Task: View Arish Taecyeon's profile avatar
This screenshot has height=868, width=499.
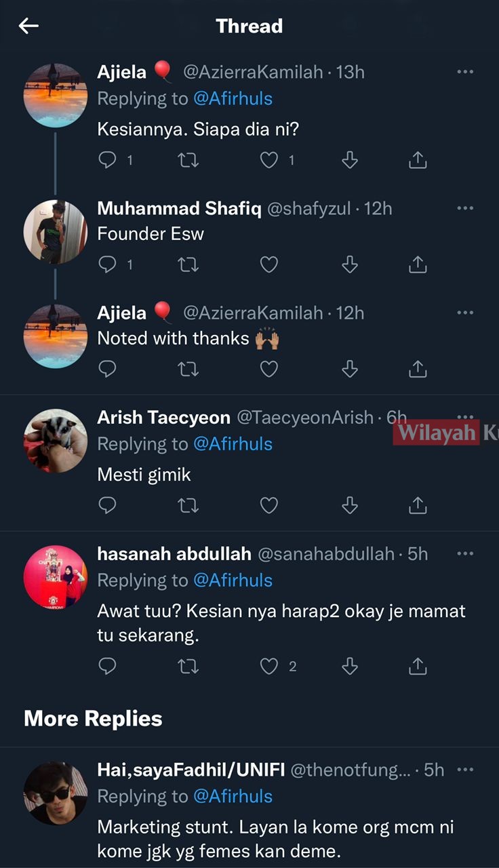Action: (56, 441)
